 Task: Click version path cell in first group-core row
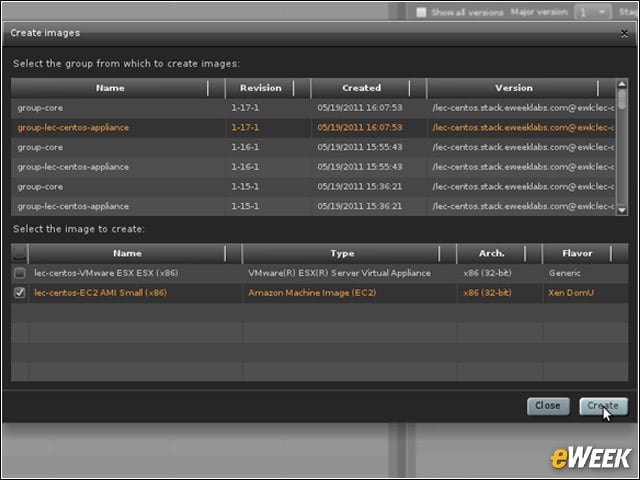coord(523,108)
